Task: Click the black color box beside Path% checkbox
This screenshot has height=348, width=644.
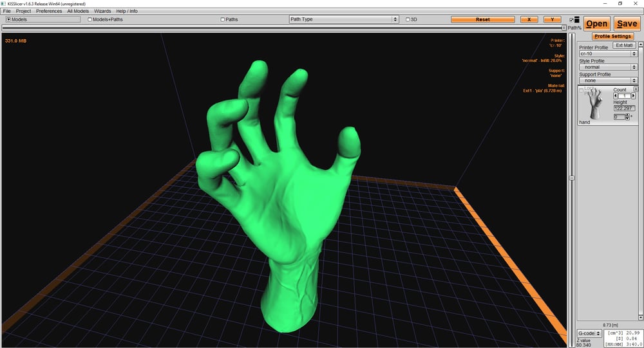Action: coord(576,19)
